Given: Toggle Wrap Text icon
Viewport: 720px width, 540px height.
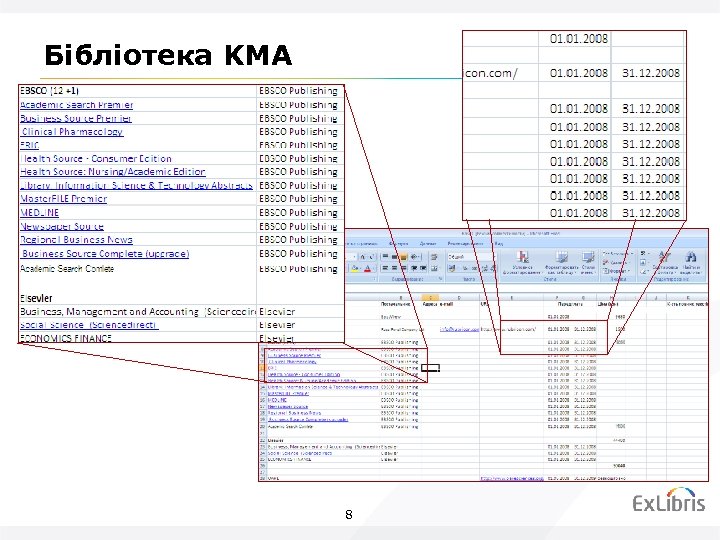Looking at the screenshot, I should pos(434,257).
